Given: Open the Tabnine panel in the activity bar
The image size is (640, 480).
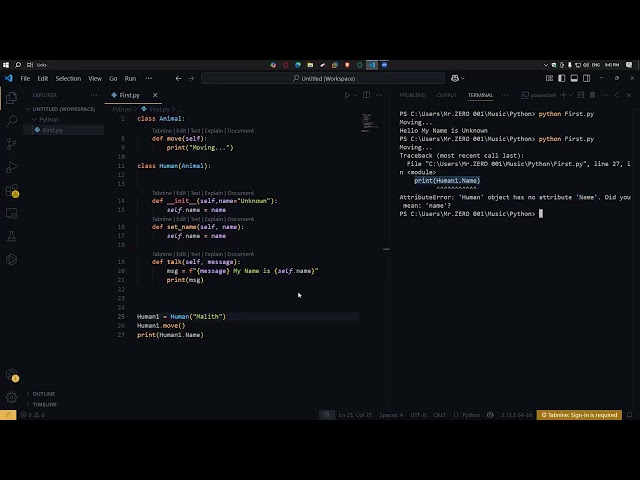Looking at the screenshot, I should pos(11,260).
